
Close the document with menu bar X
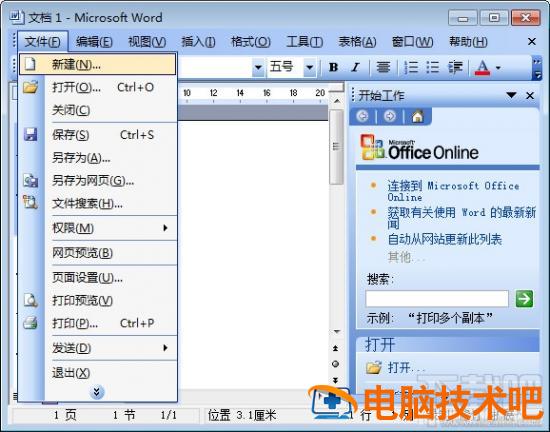pyautogui.click(x=532, y=42)
